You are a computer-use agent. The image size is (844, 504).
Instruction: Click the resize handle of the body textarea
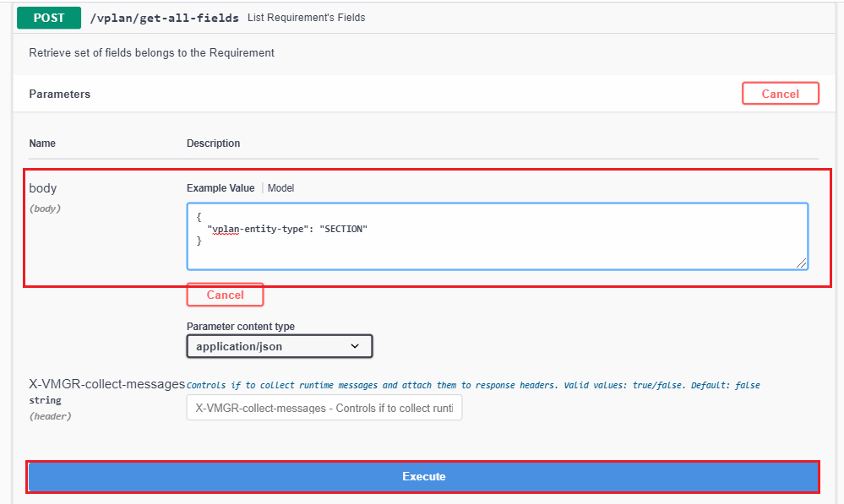tap(802, 263)
